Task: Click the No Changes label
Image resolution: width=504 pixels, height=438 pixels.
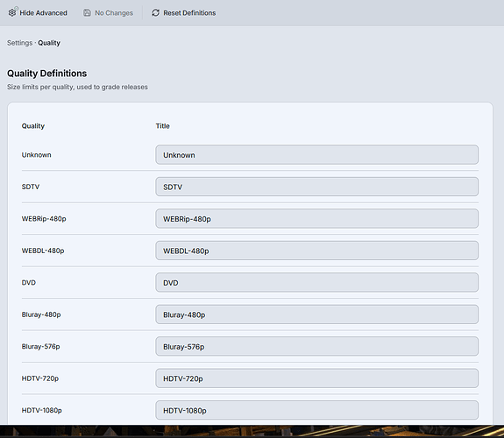Action: pyautogui.click(x=114, y=13)
